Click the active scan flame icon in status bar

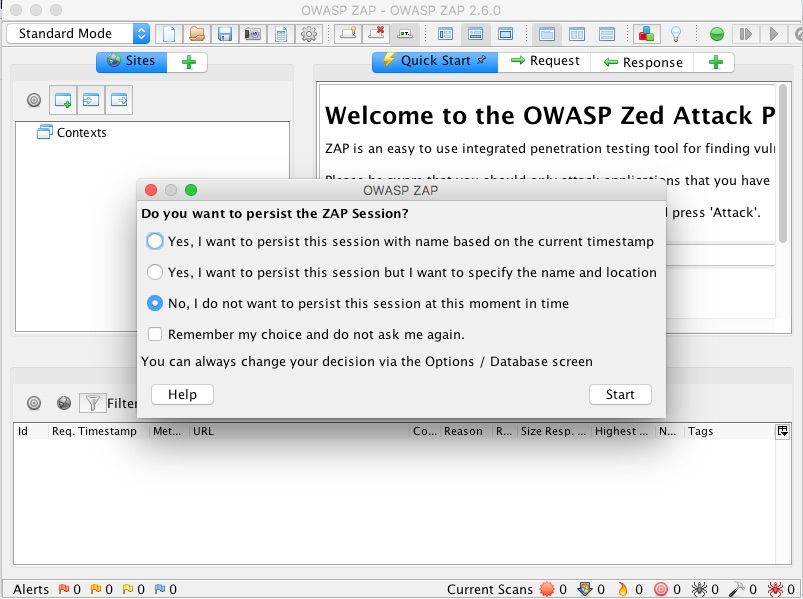tap(622, 589)
